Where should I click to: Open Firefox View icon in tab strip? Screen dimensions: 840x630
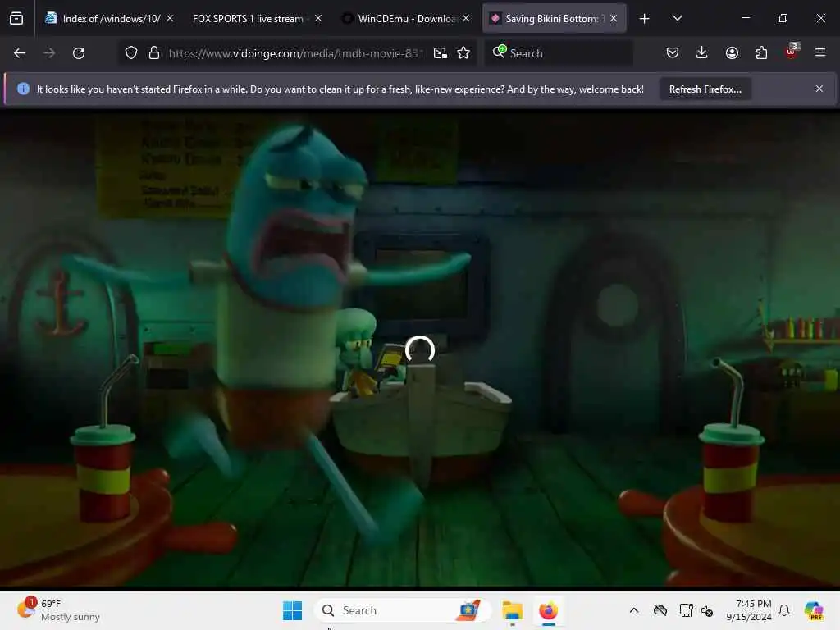tap(16, 19)
